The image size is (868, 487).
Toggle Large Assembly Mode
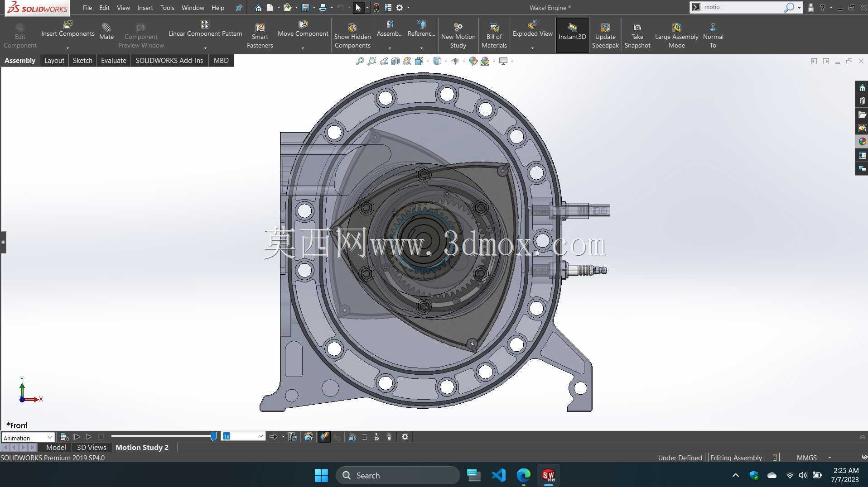676,36
